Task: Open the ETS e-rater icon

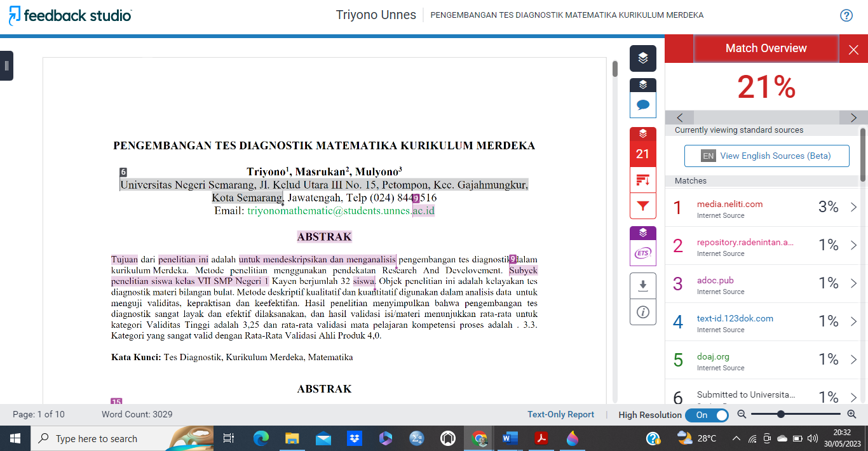Action: pyautogui.click(x=642, y=253)
